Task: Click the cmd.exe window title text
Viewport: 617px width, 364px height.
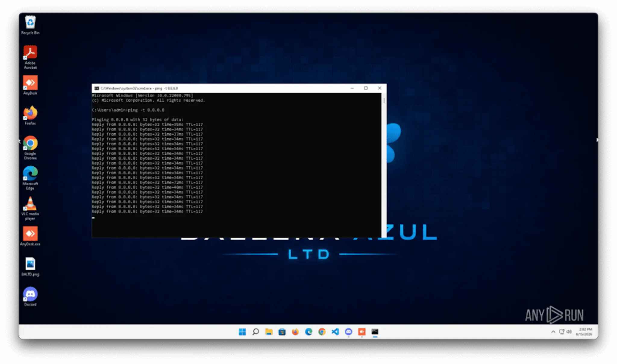Action: [x=139, y=88]
